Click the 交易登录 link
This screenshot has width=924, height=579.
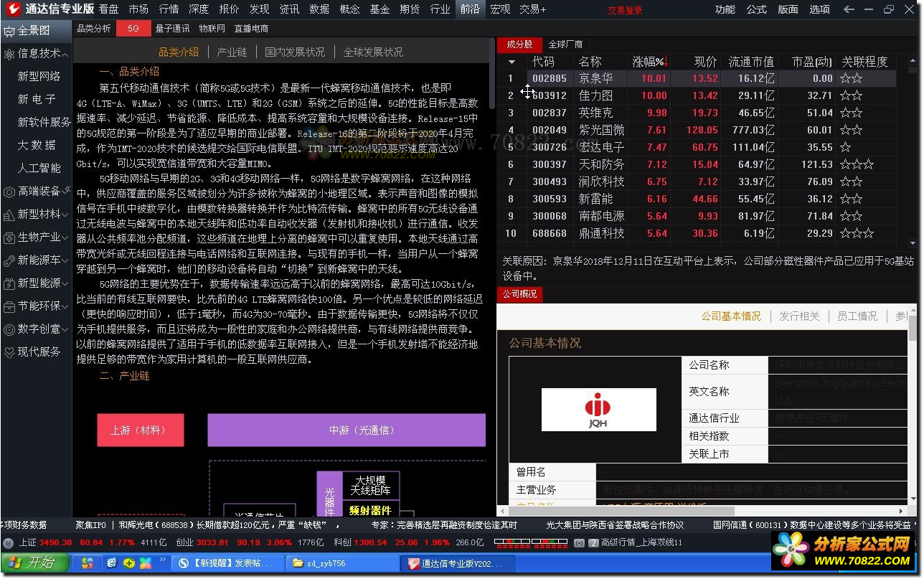pos(625,10)
